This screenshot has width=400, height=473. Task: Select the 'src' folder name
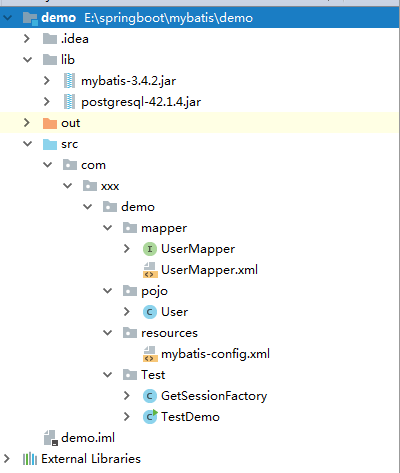[69, 144]
